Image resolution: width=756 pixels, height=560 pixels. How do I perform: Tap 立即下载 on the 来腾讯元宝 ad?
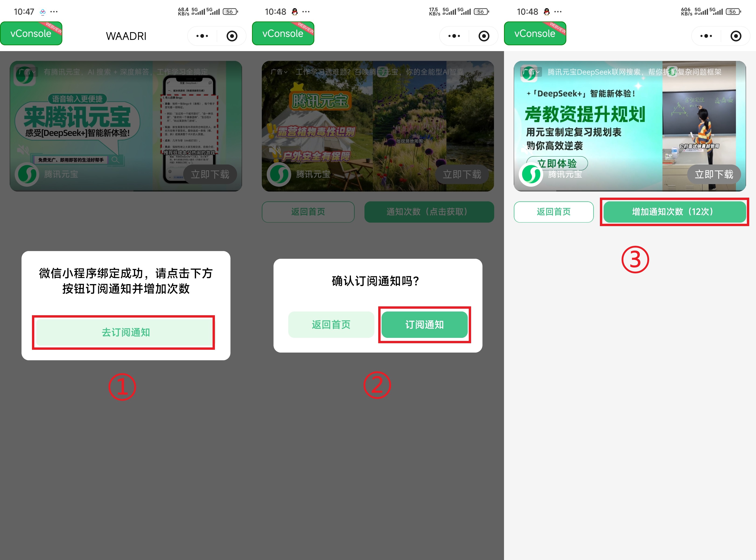210,174
